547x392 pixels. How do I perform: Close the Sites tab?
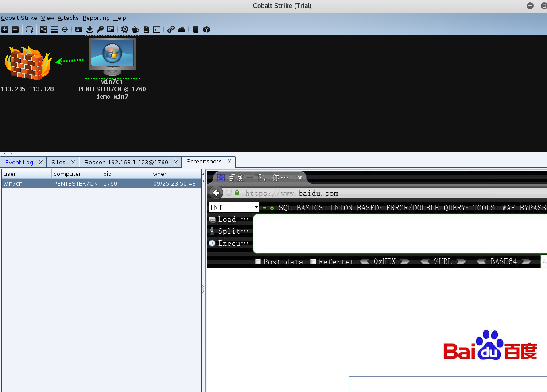(x=73, y=163)
